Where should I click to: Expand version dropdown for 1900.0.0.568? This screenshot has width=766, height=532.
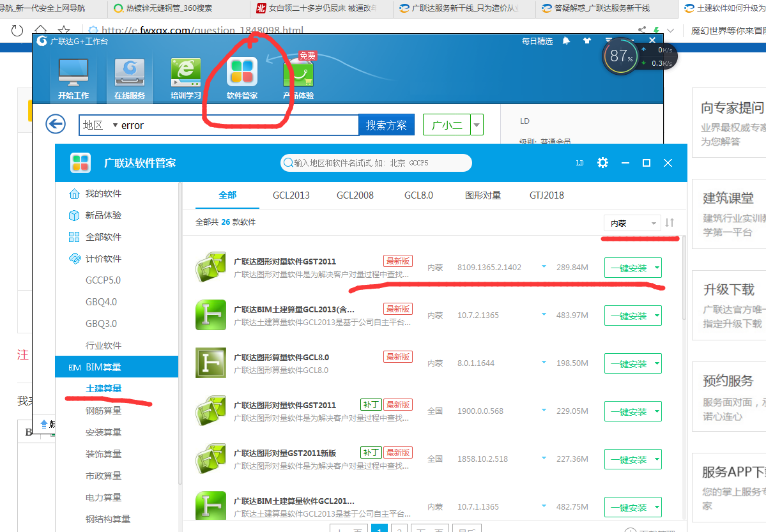point(544,411)
